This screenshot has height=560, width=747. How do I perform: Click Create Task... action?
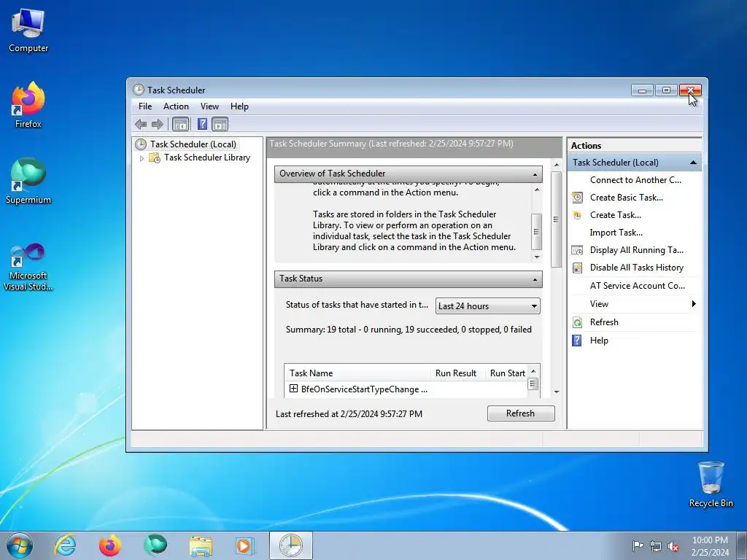pyautogui.click(x=616, y=215)
